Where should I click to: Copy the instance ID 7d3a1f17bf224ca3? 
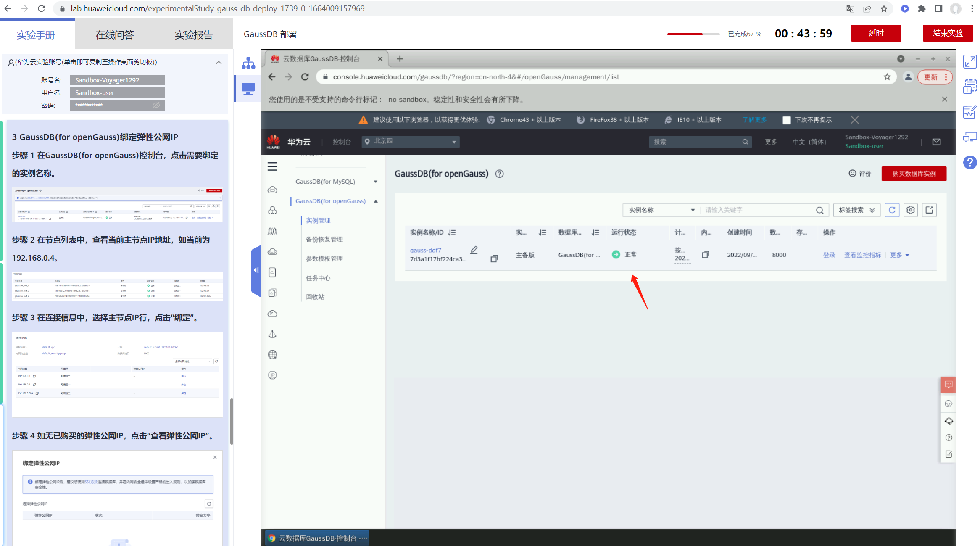point(494,259)
